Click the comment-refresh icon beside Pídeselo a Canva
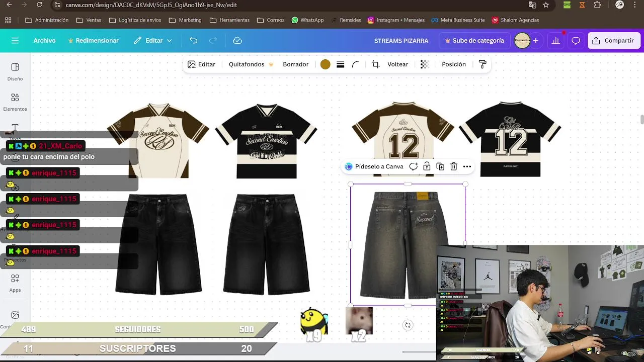 tap(413, 166)
